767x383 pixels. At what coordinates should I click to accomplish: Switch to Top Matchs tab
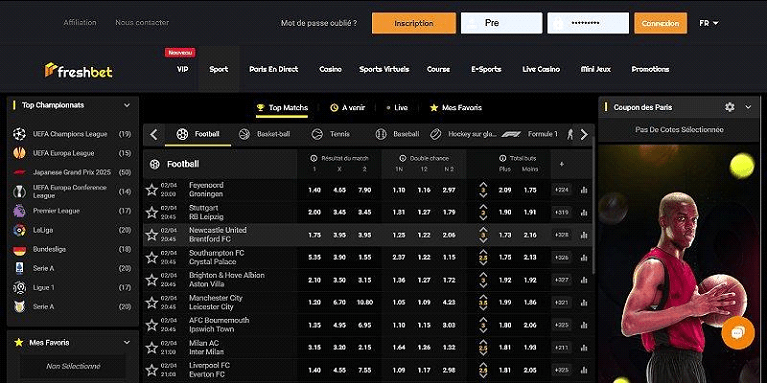(282, 108)
